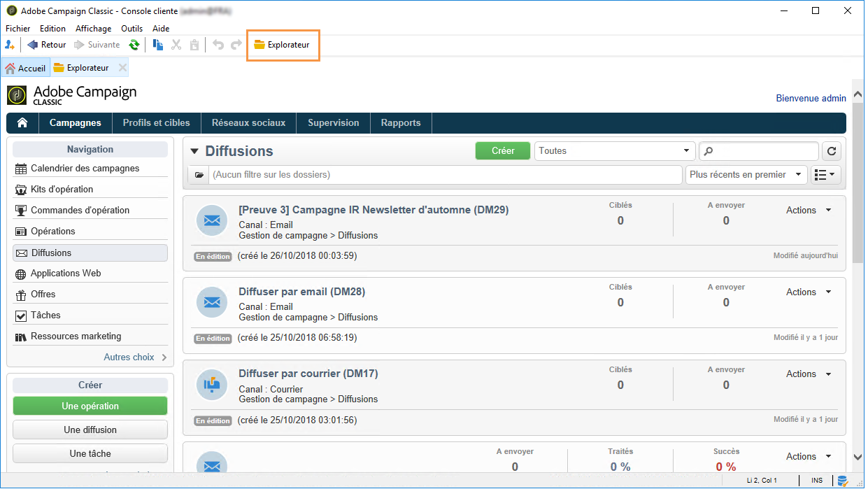Click the connection icon at toolbar start
This screenshot has height=489, width=868.
[10, 45]
